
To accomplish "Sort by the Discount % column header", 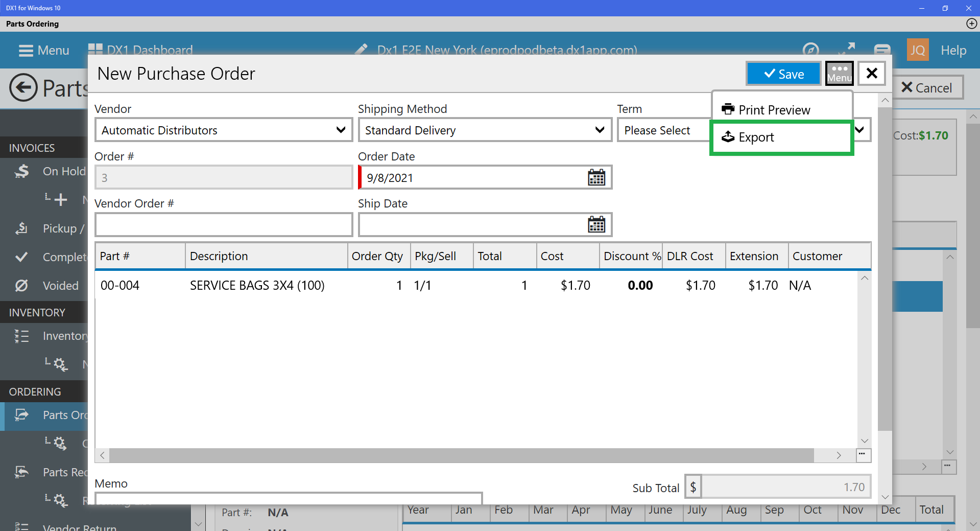I will [x=631, y=256].
